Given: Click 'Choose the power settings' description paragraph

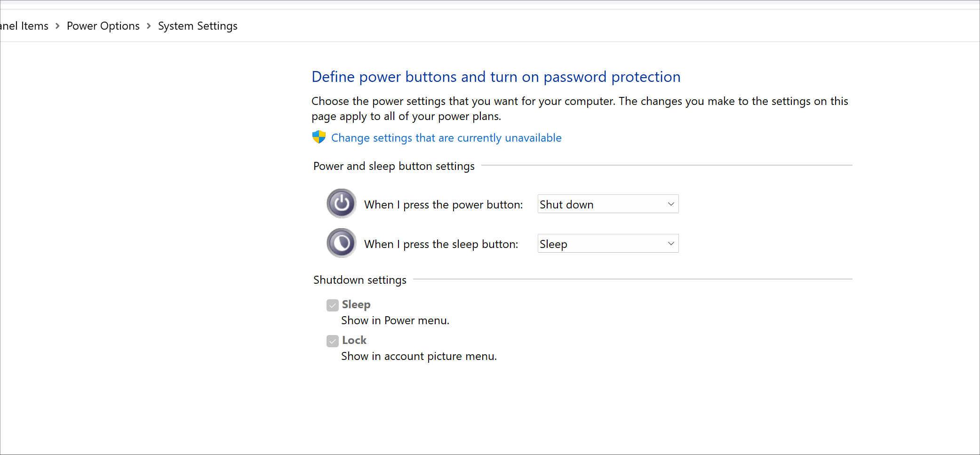Looking at the screenshot, I should tap(580, 109).
